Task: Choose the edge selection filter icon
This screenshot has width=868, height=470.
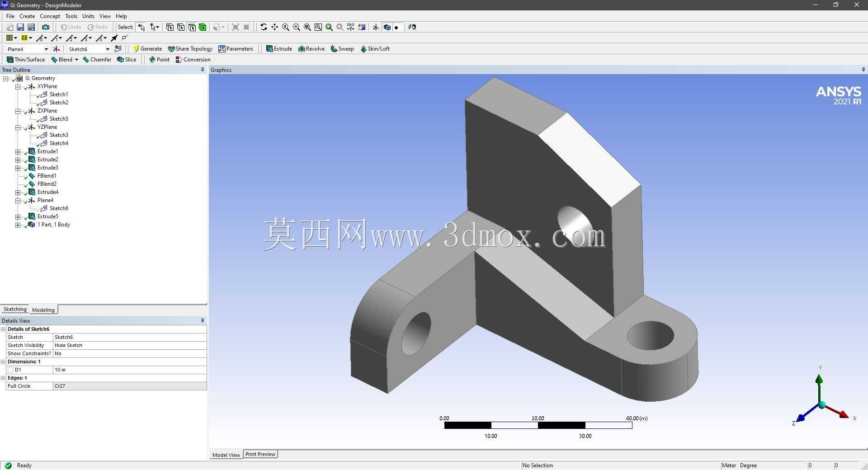Action: tap(181, 27)
